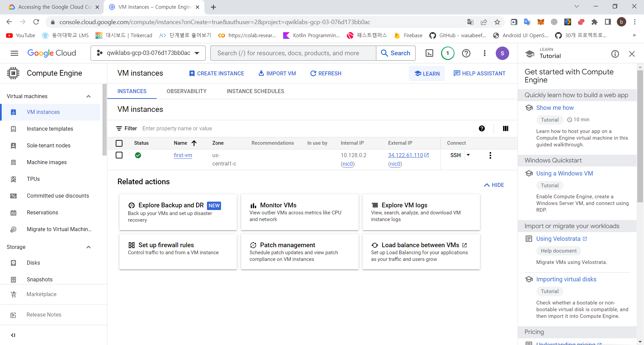644x345 pixels.
Task: Activate Cloud Shell terminal icon
Action: 429,53
